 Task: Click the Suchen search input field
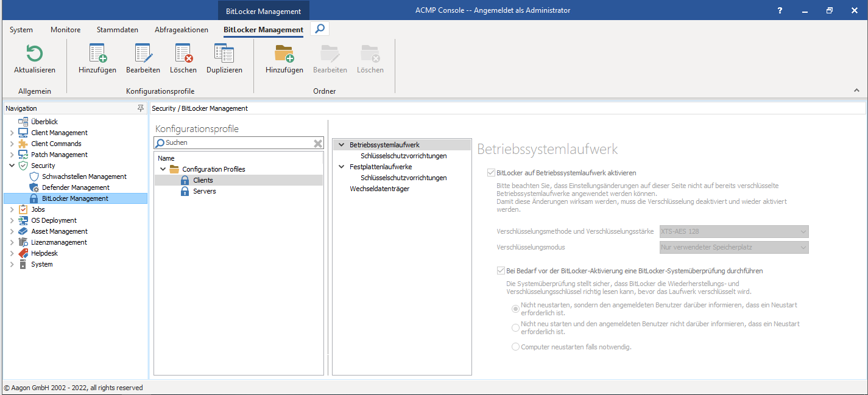click(x=238, y=142)
